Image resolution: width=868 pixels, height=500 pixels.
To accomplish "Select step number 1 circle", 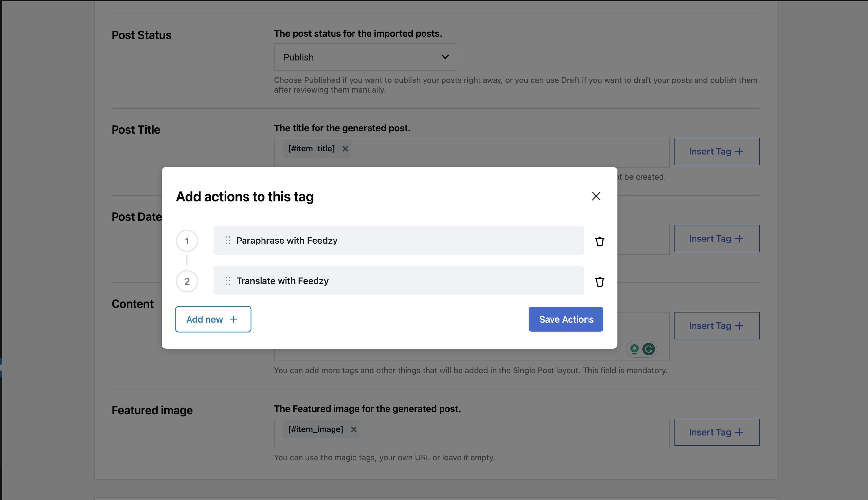I will click(187, 241).
